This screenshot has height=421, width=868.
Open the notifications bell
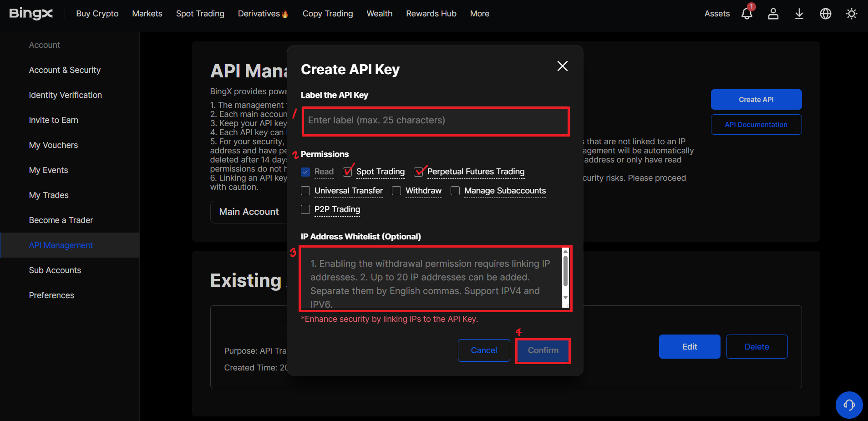746,14
